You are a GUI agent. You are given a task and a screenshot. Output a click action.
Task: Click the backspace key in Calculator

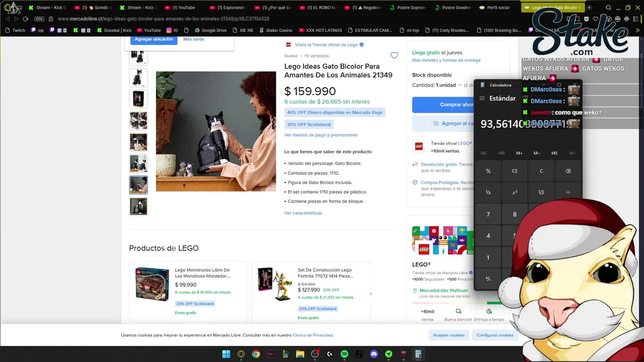[568, 171]
